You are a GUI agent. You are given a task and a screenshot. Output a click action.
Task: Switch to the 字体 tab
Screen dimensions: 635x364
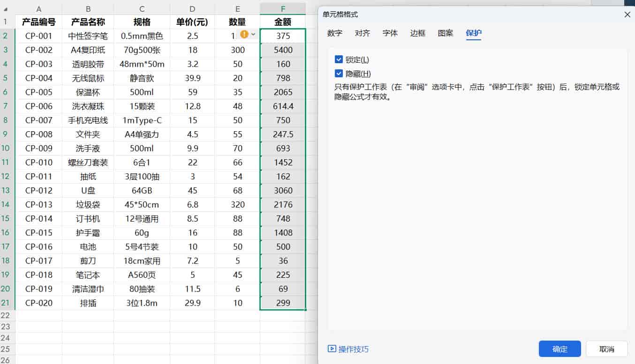pos(390,33)
